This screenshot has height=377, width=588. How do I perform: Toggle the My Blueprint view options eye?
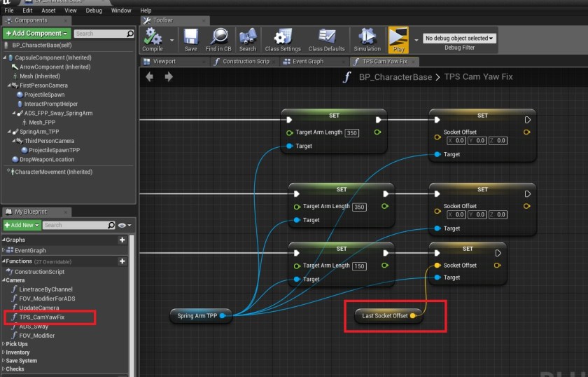click(x=123, y=225)
